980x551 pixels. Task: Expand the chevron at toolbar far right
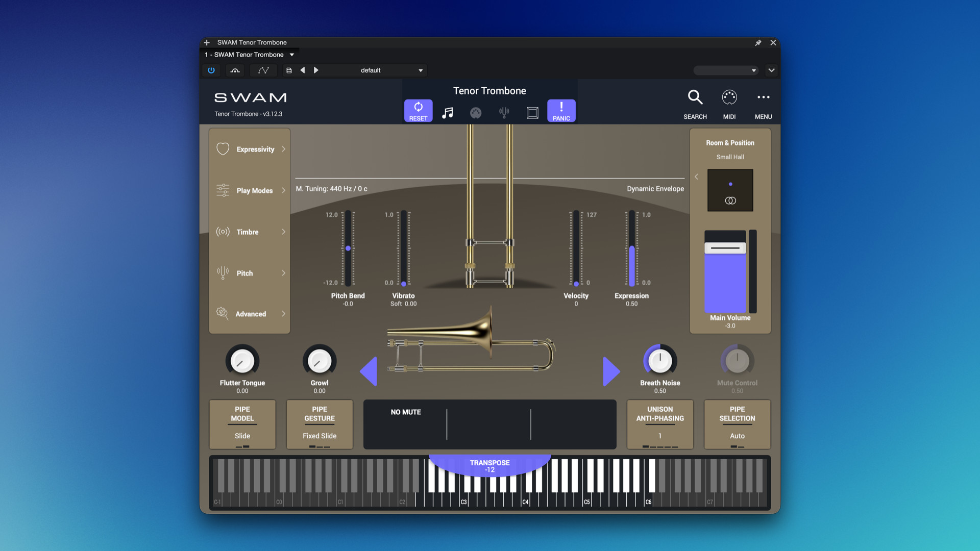[x=771, y=70]
